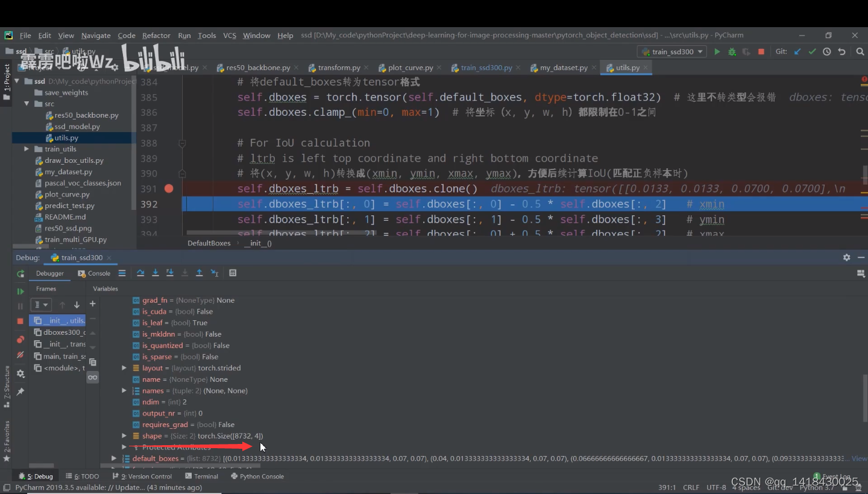868x494 pixels.
Task: Open VCS menu
Action: 230,36
